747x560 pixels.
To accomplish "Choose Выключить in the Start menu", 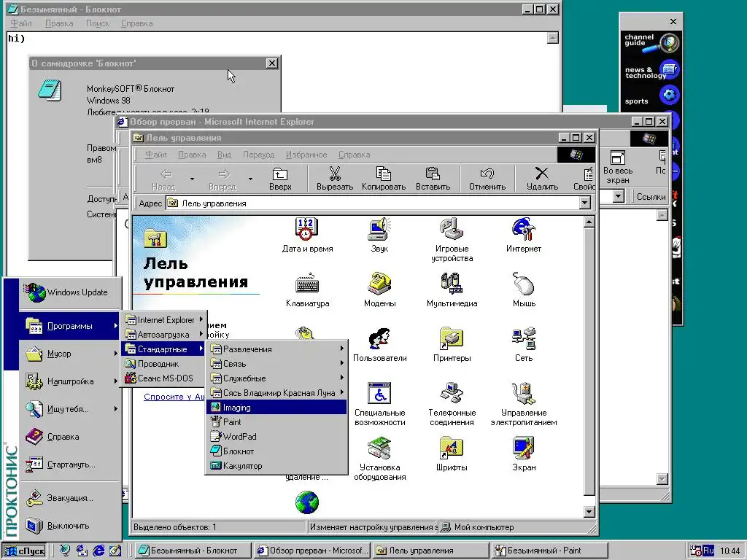I will (69, 526).
